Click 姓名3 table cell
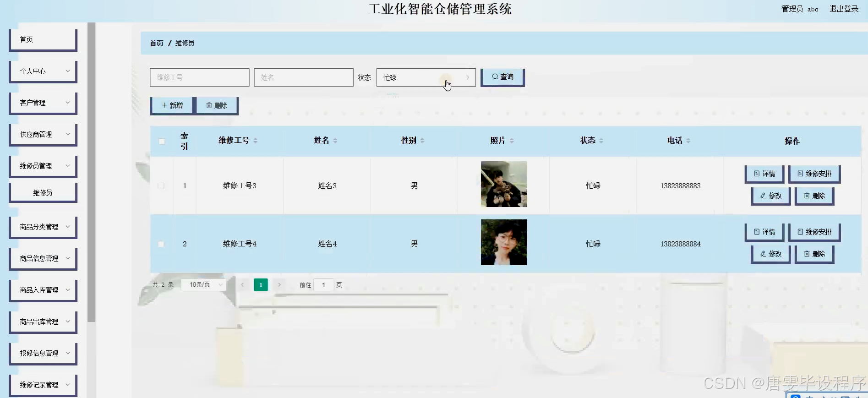The height and width of the screenshot is (398, 868). (327, 186)
